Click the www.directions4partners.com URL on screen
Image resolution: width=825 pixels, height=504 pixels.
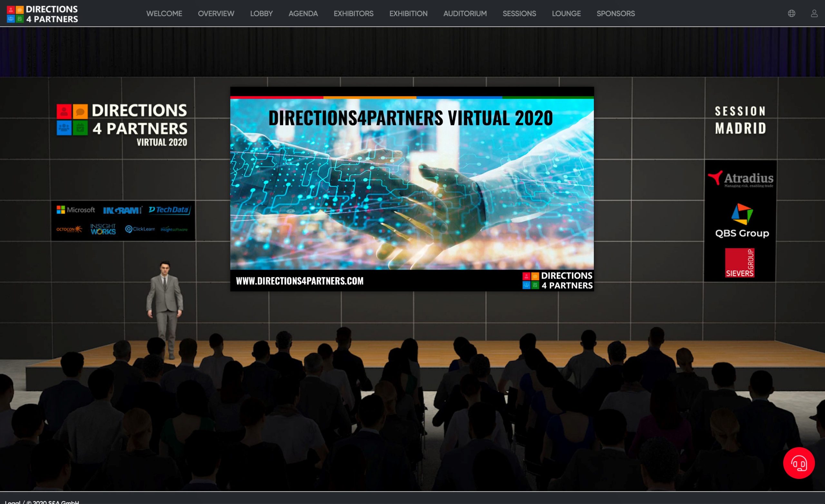300,281
